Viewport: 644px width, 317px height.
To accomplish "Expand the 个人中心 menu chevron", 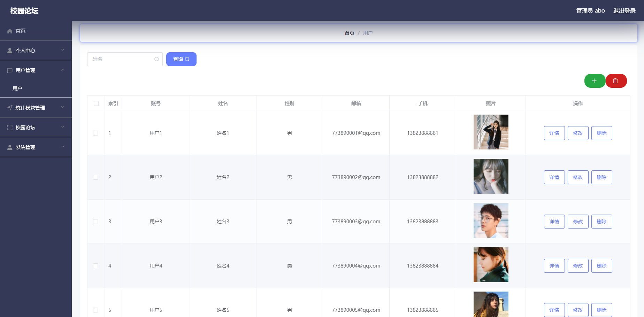I will [63, 50].
